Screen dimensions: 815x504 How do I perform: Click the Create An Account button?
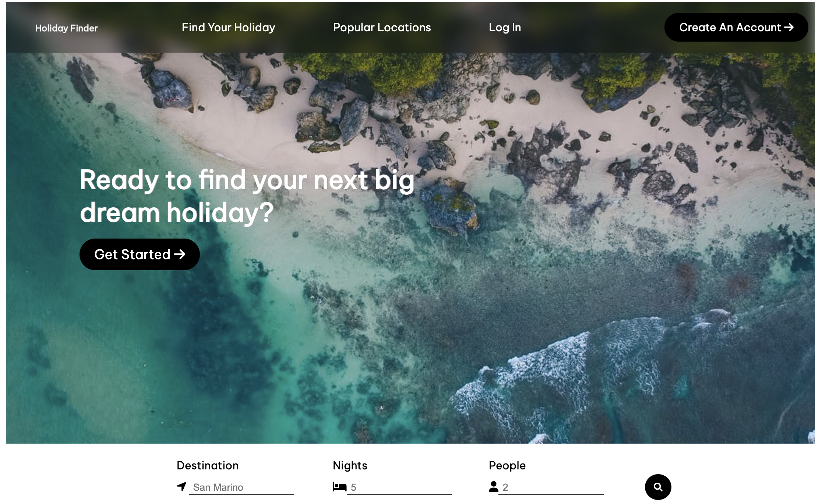[736, 27]
